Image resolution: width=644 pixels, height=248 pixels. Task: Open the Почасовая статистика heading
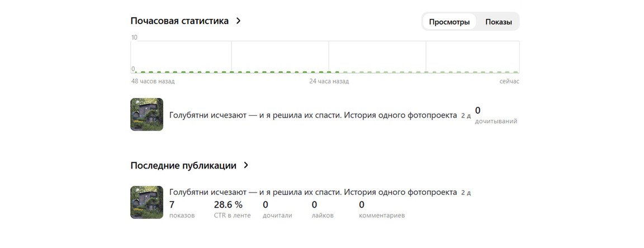pos(179,21)
